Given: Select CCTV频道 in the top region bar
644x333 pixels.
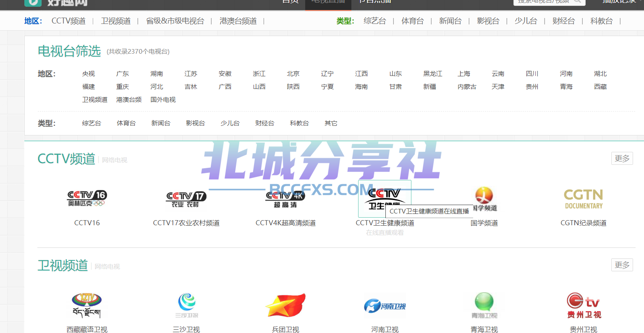Looking at the screenshot, I should (68, 21).
